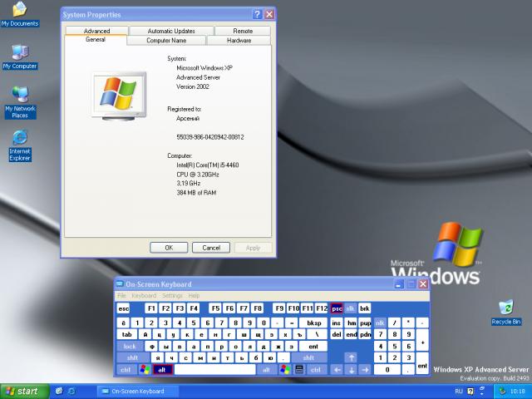This screenshot has width=532, height=399.
Task: Click the F12 key on the on-screen keyboard
Action: coord(322,308)
